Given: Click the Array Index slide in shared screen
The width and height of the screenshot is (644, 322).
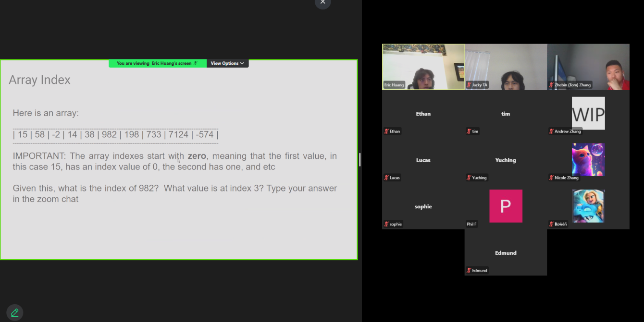Looking at the screenshot, I should click(x=178, y=159).
